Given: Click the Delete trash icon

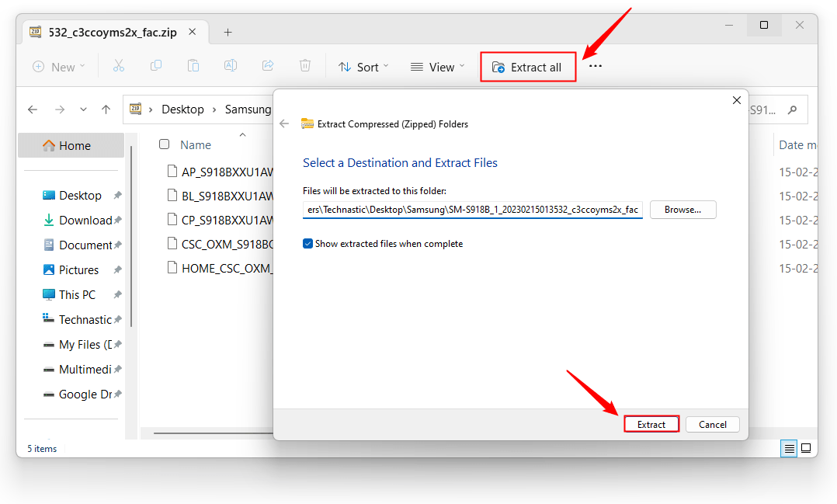Looking at the screenshot, I should (x=305, y=67).
